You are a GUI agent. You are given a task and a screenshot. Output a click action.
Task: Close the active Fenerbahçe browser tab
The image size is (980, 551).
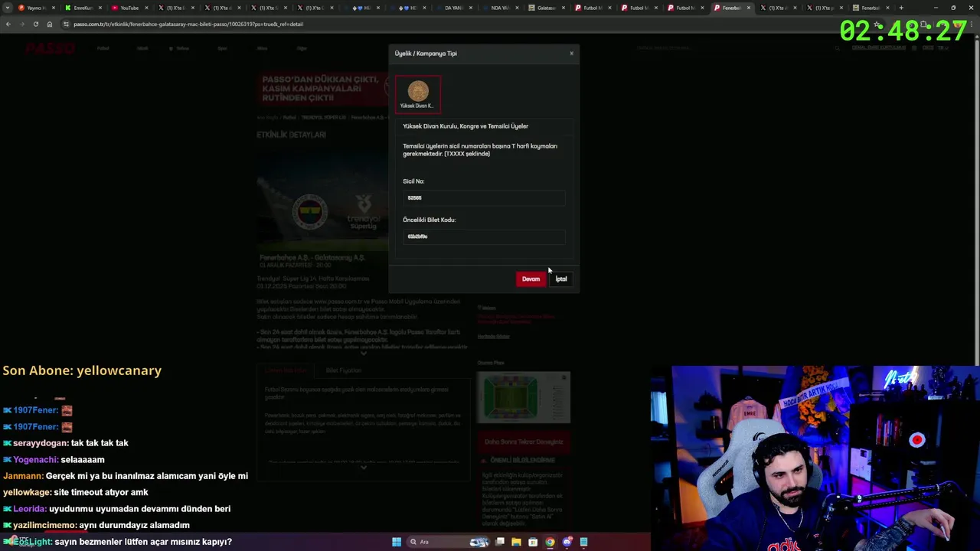pos(749,8)
